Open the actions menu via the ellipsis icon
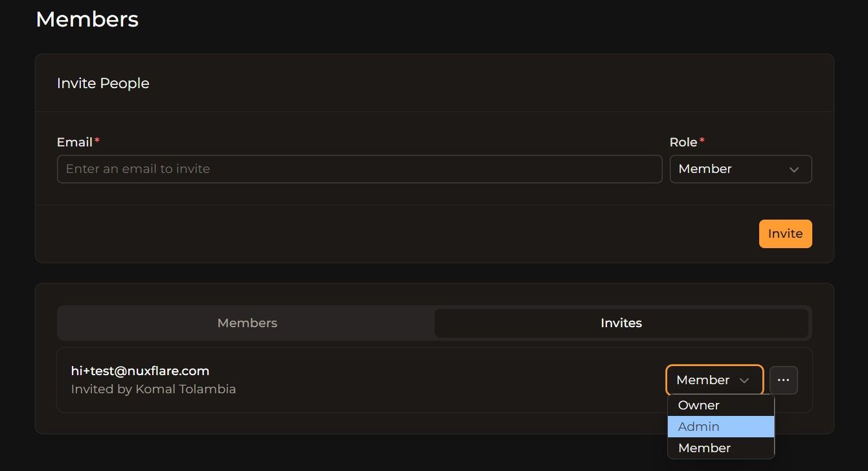The image size is (868, 471). pos(784,380)
